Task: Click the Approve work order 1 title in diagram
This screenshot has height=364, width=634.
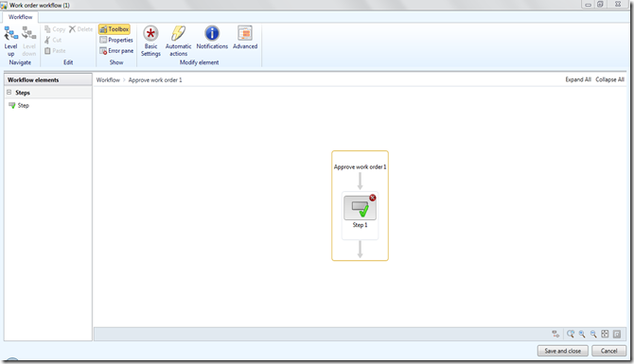Action: click(x=360, y=166)
